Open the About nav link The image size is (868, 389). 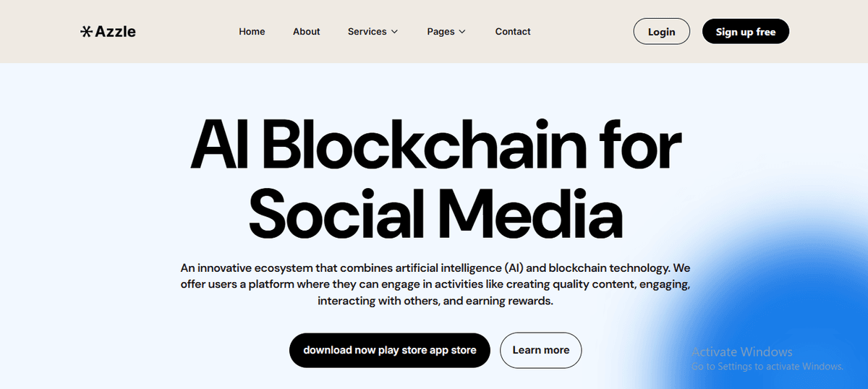pos(306,32)
